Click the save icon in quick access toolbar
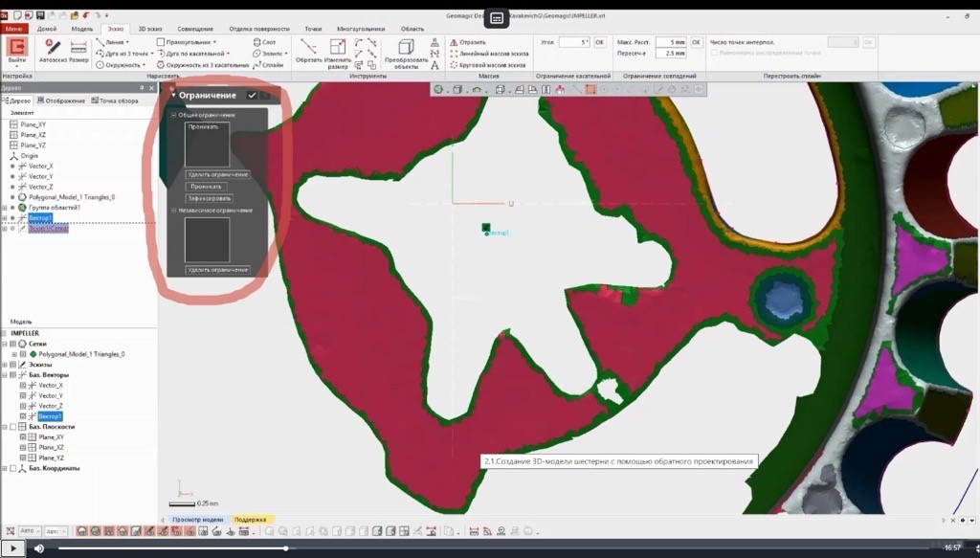The width and height of the screenshot is (980, 558). point(40,15)
